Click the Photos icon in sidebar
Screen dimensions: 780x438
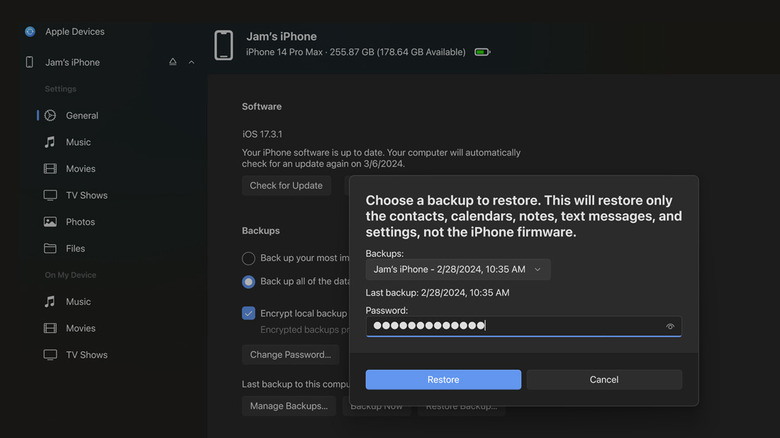click(x=50, y=222)
